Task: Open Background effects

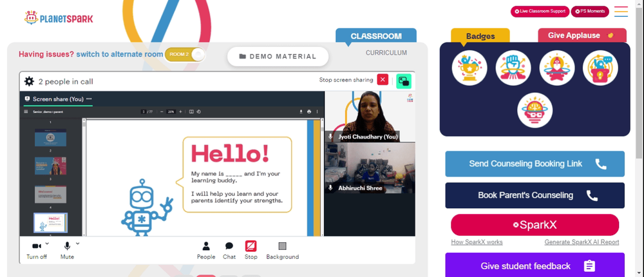Action: (282, 251)
